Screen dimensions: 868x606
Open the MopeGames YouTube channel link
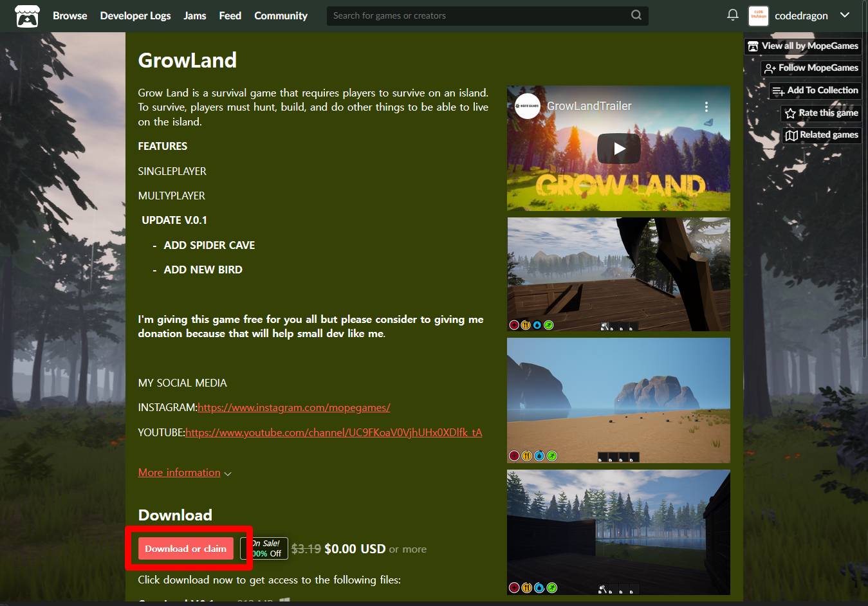click(x=334, y=433)
